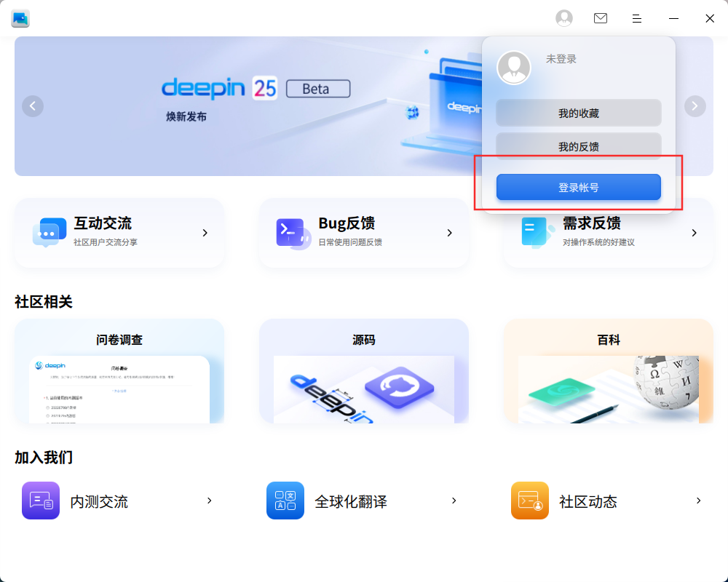This screenshot has width=728, height=582.
Task: Open 我的收藏 from account popup
Action: pyautogui.click(x=579, y=113)
